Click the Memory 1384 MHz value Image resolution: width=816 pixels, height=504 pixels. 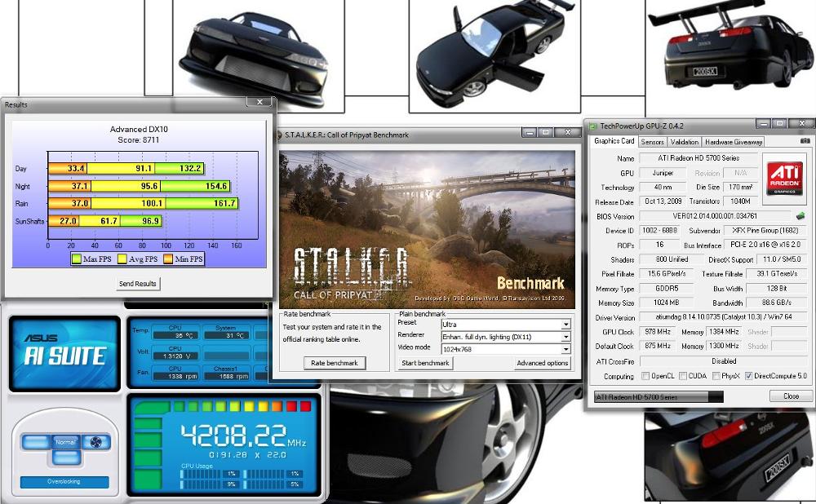[724, 331]
